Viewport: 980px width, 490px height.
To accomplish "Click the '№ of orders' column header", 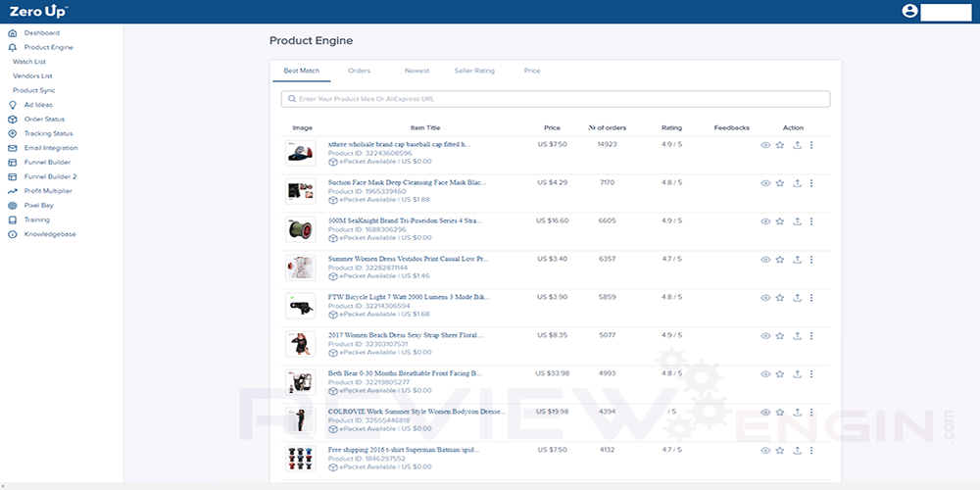I will coord(607,128).
